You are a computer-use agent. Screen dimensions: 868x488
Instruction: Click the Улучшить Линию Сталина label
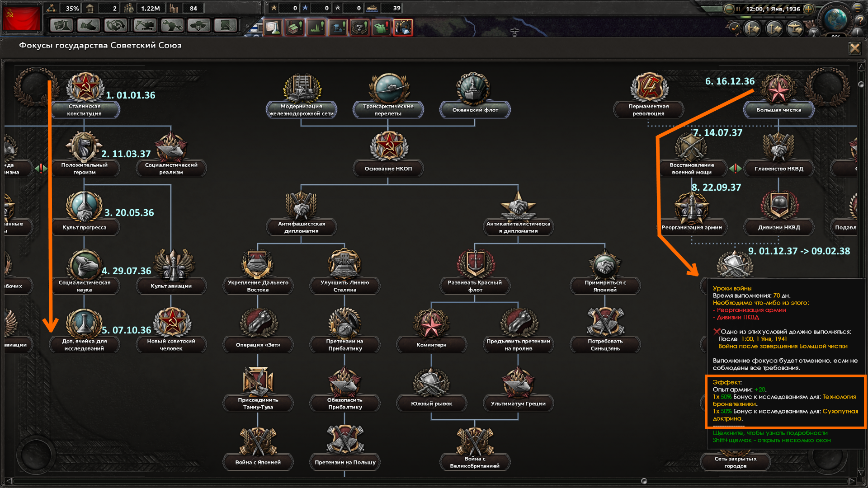pyautogui.click(x=344, y=286)
